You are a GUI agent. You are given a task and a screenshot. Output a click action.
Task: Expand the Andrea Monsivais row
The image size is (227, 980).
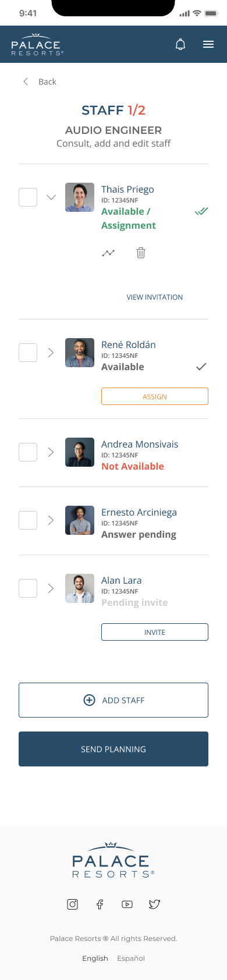[51, 452]
